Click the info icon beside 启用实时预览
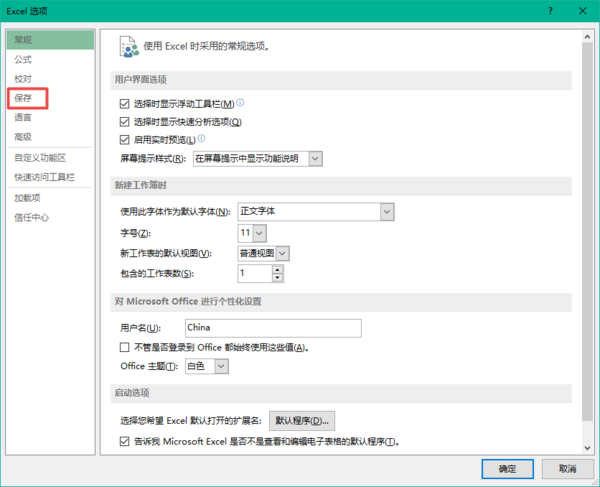 201,138
